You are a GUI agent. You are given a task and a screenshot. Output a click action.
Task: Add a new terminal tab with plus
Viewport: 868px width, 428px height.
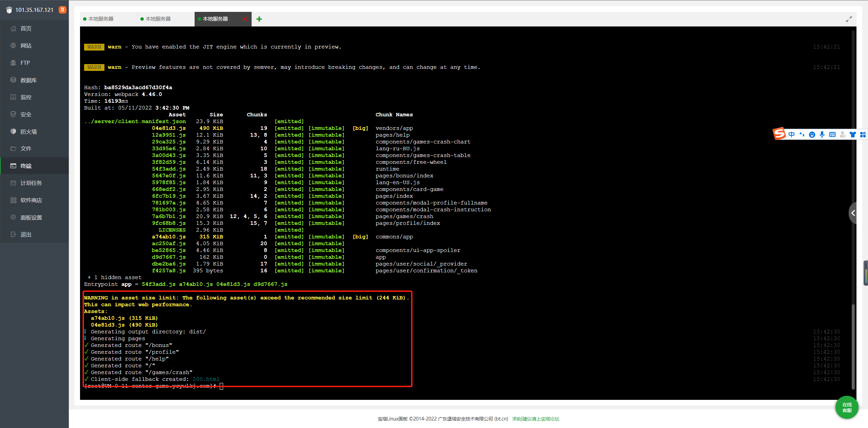tap(259, 19)
